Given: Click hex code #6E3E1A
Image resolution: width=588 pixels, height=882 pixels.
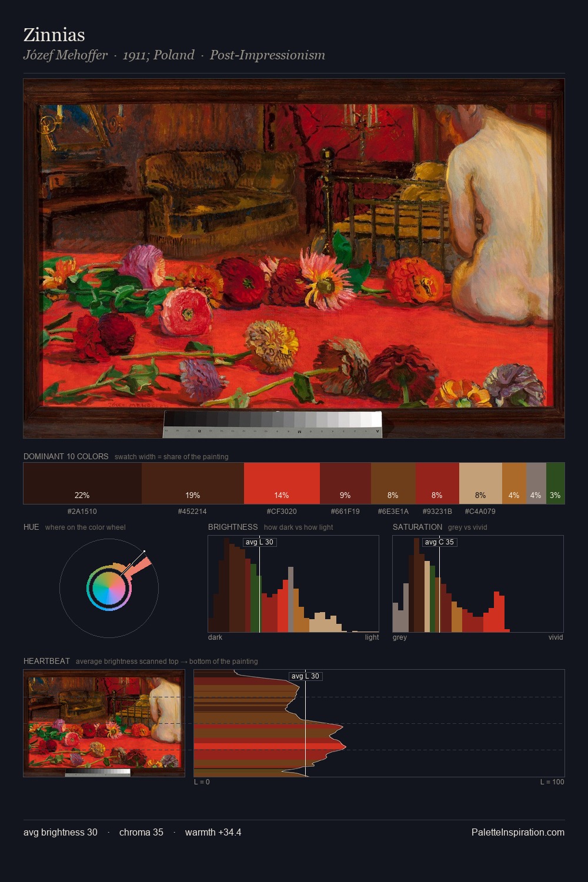Looking at the screenshot, I should click(393, 512).
